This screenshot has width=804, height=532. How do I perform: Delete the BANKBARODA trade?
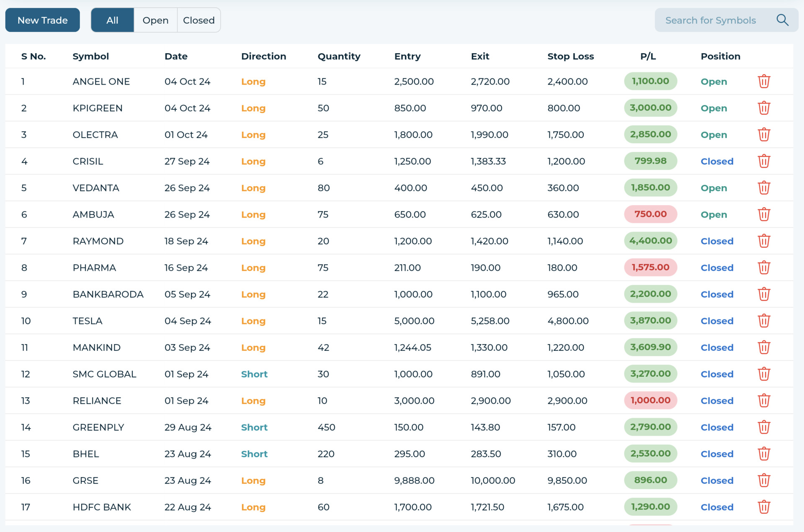tap(764, 294)
